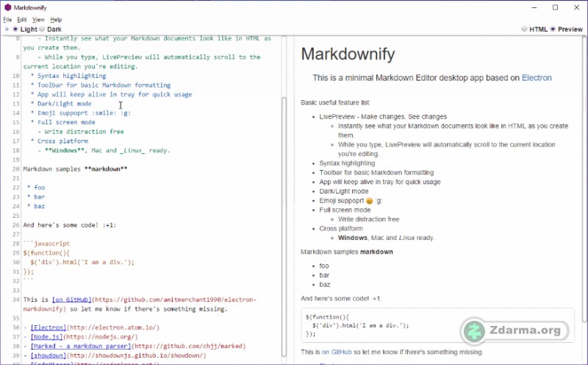Click line number 20 in editor gutter
This screenshot has width=588, height=365.
coord(15,169)
